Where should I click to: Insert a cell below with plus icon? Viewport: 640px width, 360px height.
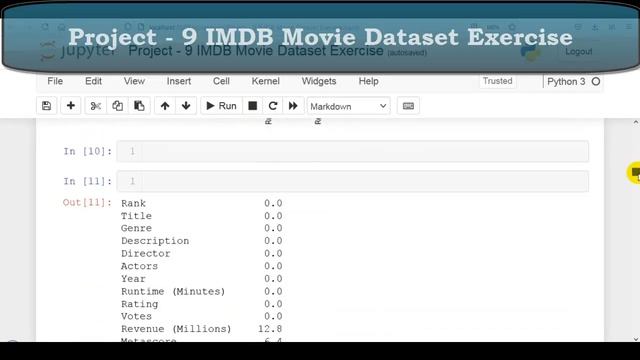point(71,106)
